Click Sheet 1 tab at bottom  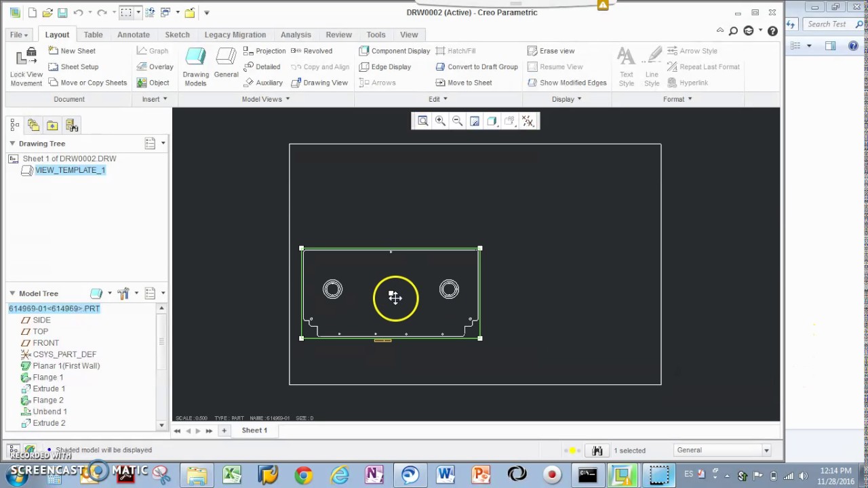click(254, 430)
